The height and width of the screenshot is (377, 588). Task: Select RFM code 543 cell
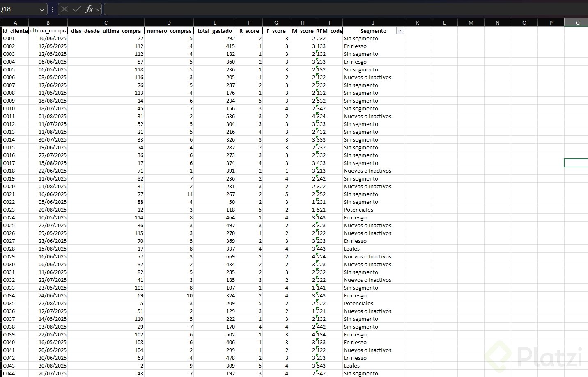[329, 366]
